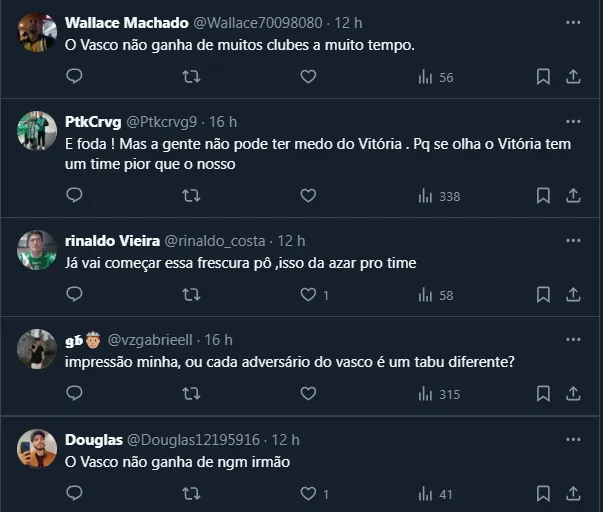Share PtkCrvg's tweet

pyautogui.click(x=573, y=196)
